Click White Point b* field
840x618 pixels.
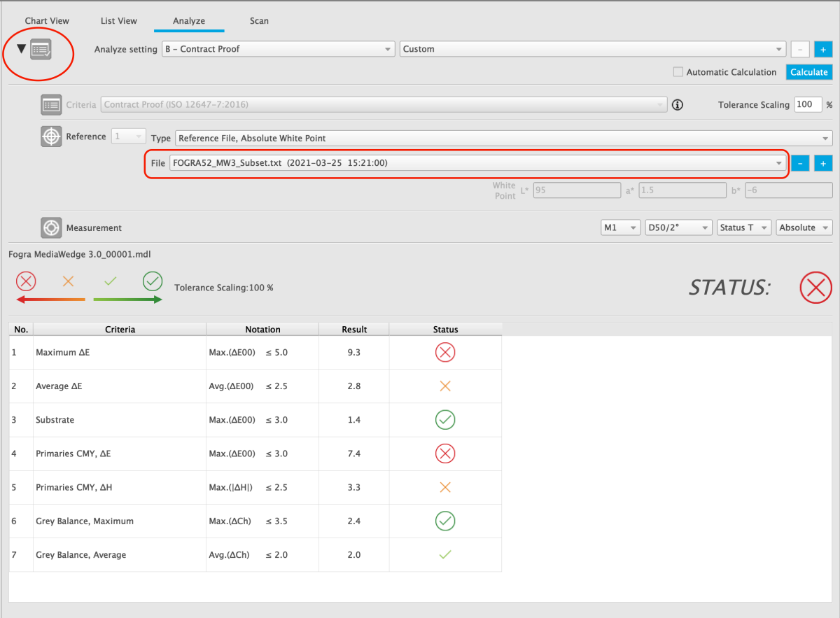788,190
